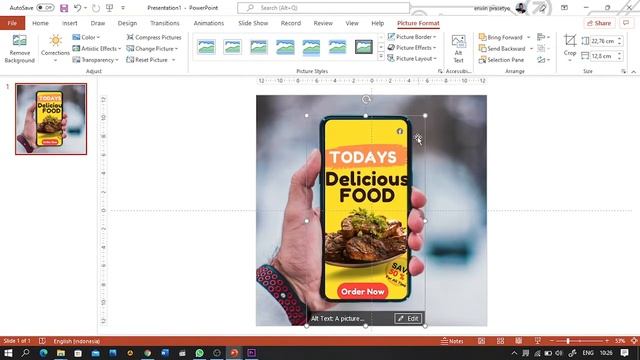Click the accessibility check status icon
The image size is (640, 360).
tap(42, 341)
